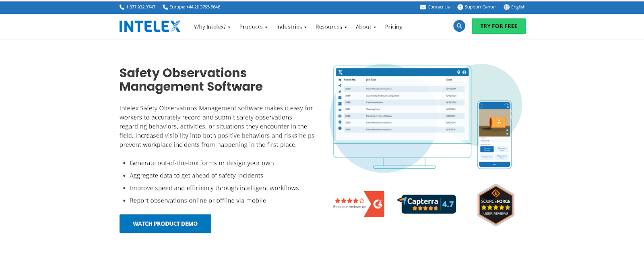Click the WATCH PRODUCT DEMO button
644x266 pixels.
pyautogui.click(x=165, y=224)
